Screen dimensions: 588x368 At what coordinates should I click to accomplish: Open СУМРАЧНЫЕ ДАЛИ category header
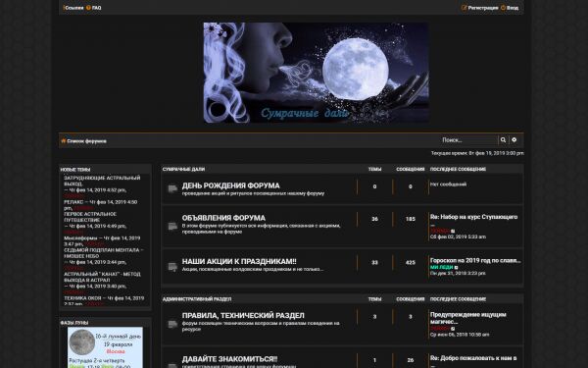pyautogui.click(x=183, y=169)
